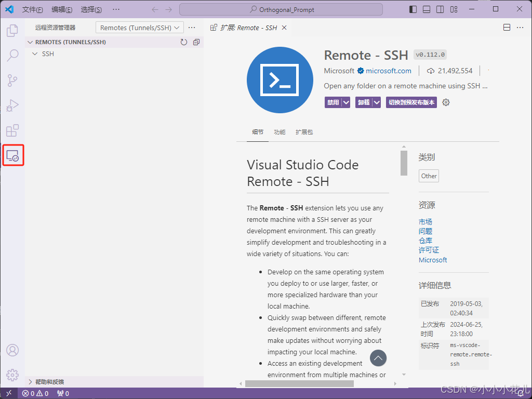Click the 禁用 button
This screenshot has width=532, height=399.
click(333, 102)
